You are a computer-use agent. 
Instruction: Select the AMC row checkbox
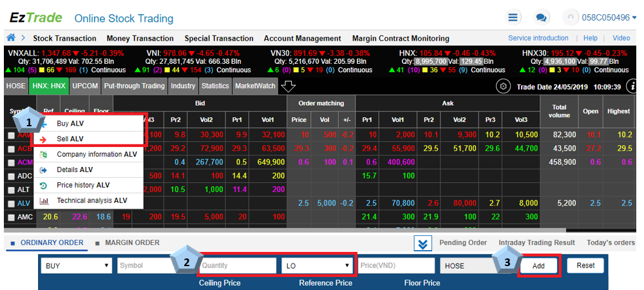tap(11, 218)
